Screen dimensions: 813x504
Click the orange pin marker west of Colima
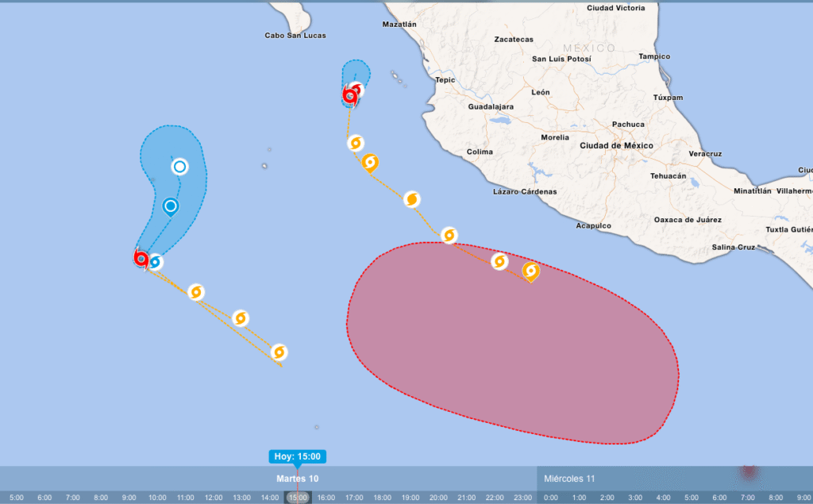[369, 162]
